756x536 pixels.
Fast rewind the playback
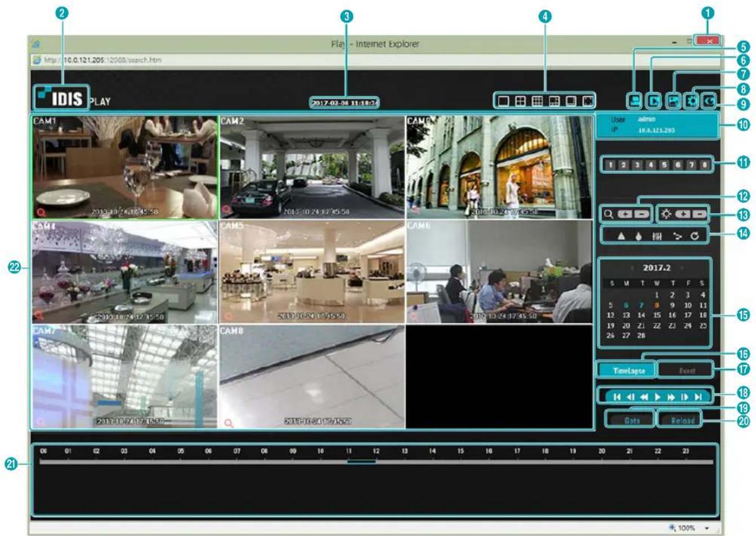(644, 397)
